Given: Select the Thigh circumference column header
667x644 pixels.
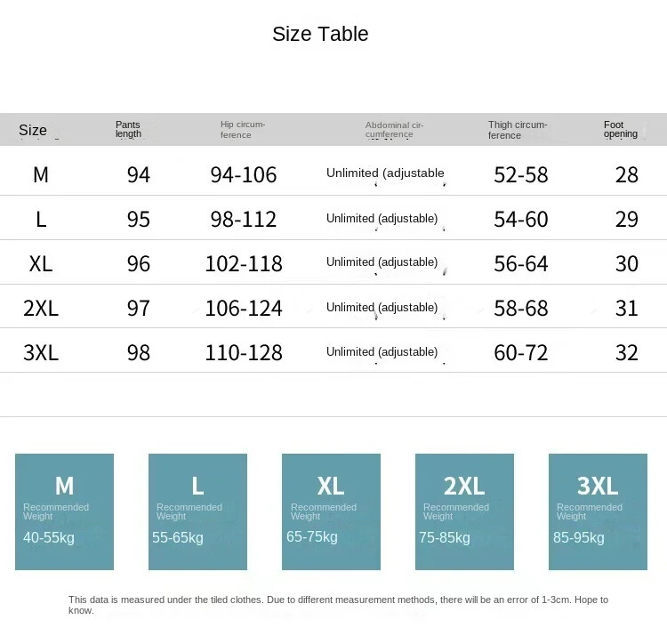Looking at the screenshot, I should (x=518, y=130).
